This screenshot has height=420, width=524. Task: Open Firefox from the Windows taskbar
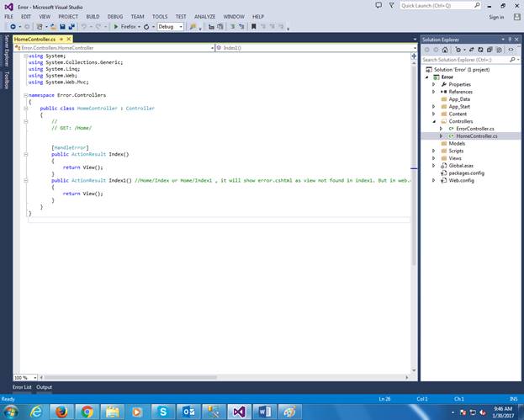click(x=61, y=412)
